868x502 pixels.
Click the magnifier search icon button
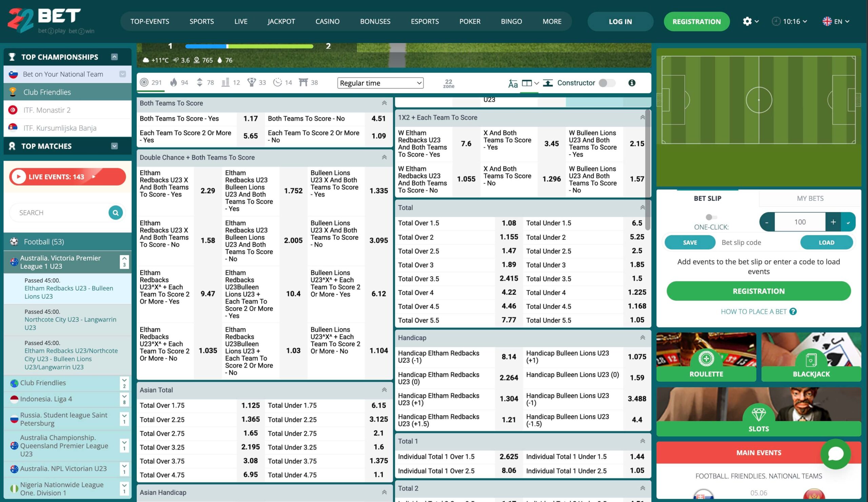pyautogui.click(x=116, y=213)
